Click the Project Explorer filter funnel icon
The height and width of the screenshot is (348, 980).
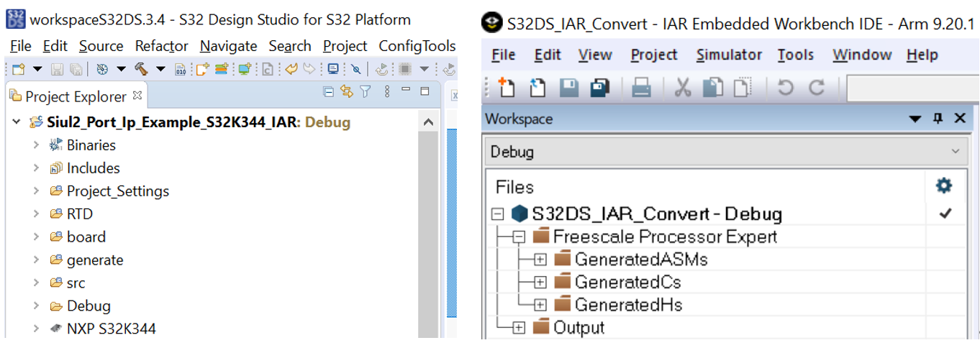coord(366,92)
